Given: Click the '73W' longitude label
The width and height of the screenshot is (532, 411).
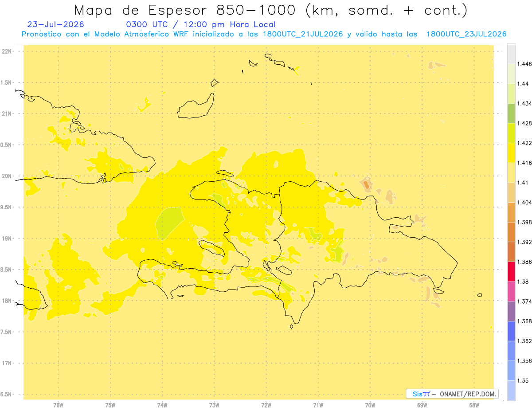Looking at the screenshot, I should (x=214, y=405).
